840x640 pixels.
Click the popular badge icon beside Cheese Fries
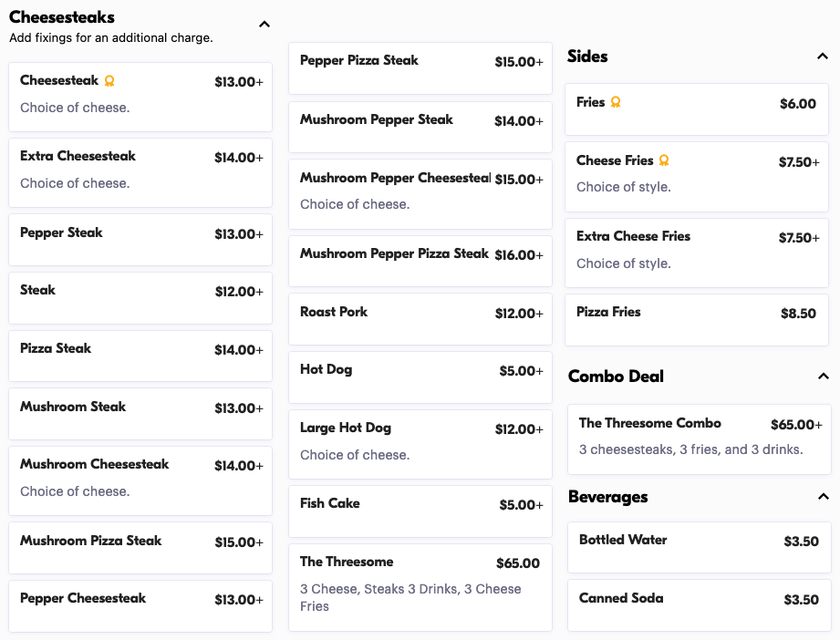tap(664, 160)
